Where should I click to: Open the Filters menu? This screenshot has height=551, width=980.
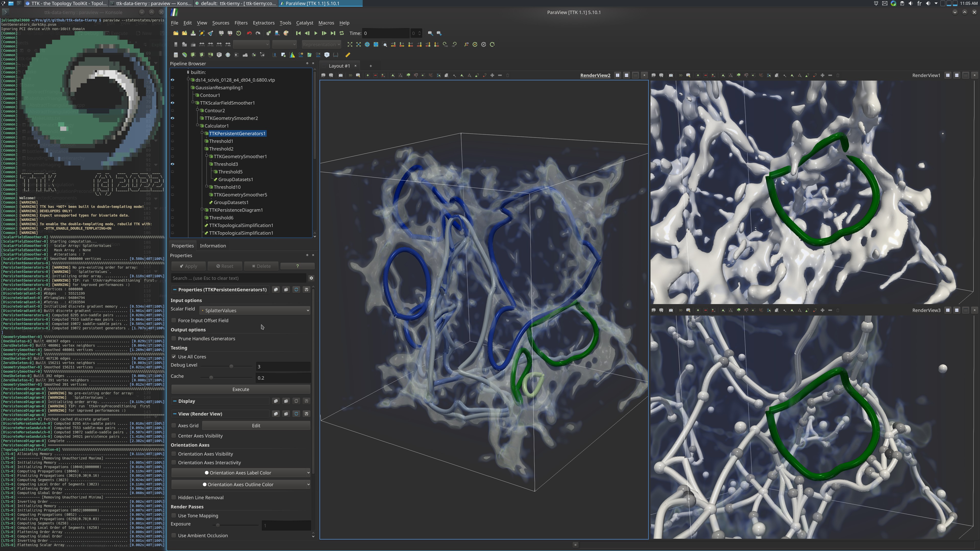click(x=241, y=23)
